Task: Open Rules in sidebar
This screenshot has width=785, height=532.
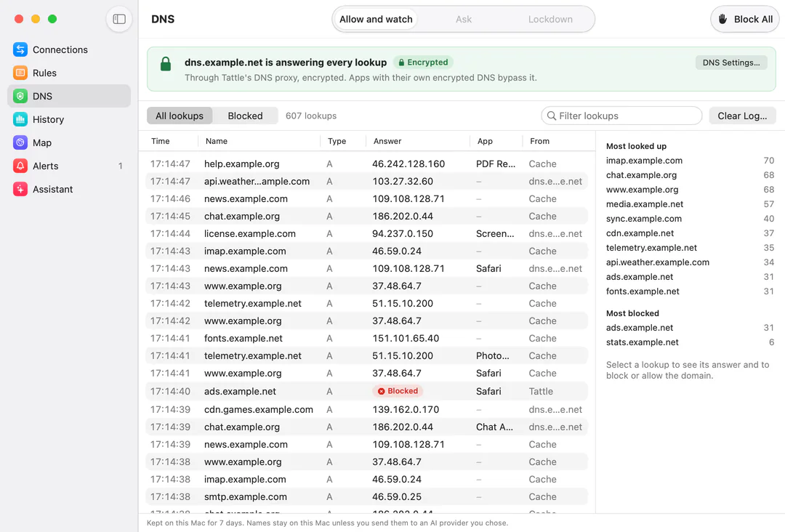Action: click(69, 73)
